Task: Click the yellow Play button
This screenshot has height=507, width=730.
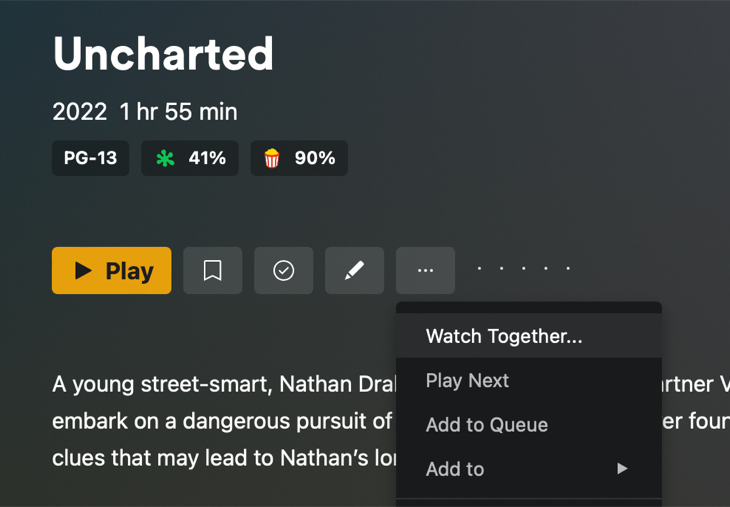Action: pyautogui.click(x=111, y=271)
